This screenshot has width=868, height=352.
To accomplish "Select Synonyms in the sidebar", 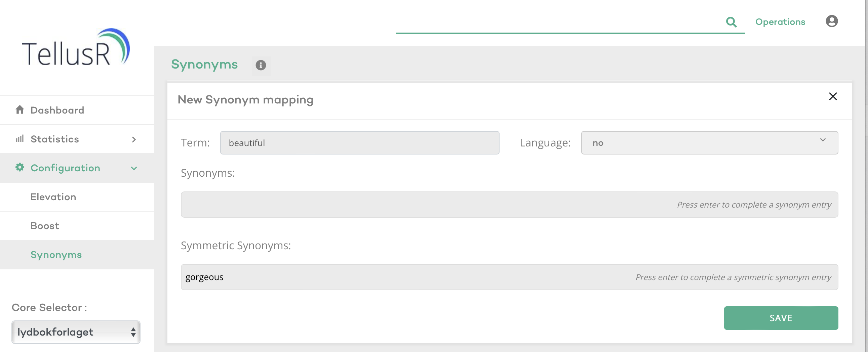I will pyautogui.click(x=56, y=255).
